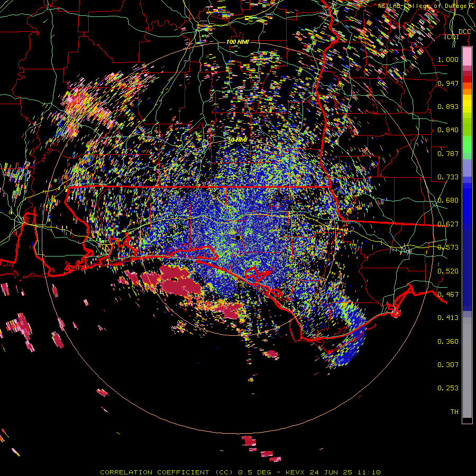The width and height of the screenshot is (476, 476).
Task: Pick the light pink segment of the color bar
Action: pos(467,57)
